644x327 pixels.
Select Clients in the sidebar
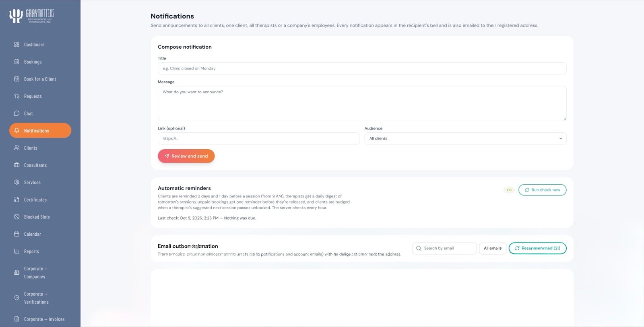coord(40,148)
